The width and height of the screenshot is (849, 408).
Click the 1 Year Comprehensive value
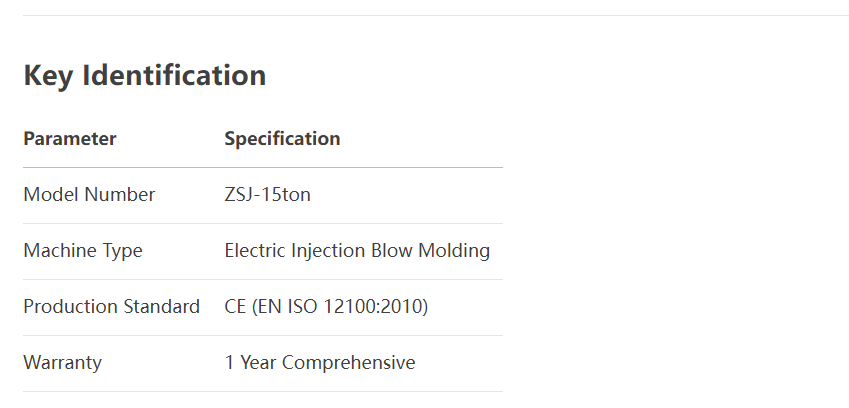click(x=320, y=363)
